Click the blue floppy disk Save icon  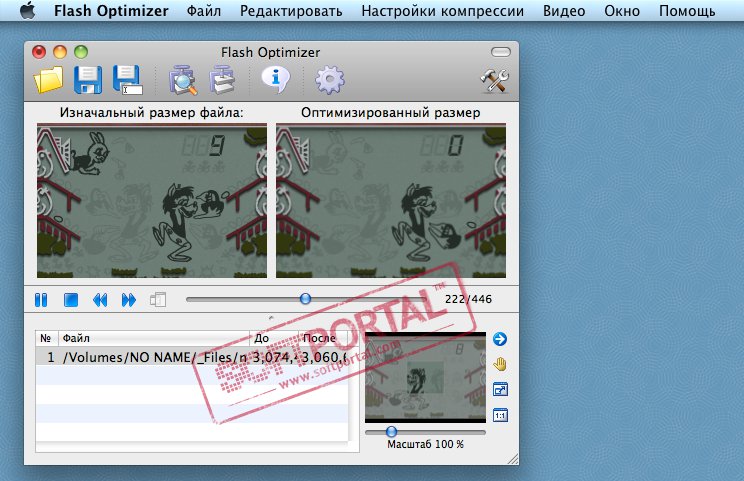[x=88, y=80]
